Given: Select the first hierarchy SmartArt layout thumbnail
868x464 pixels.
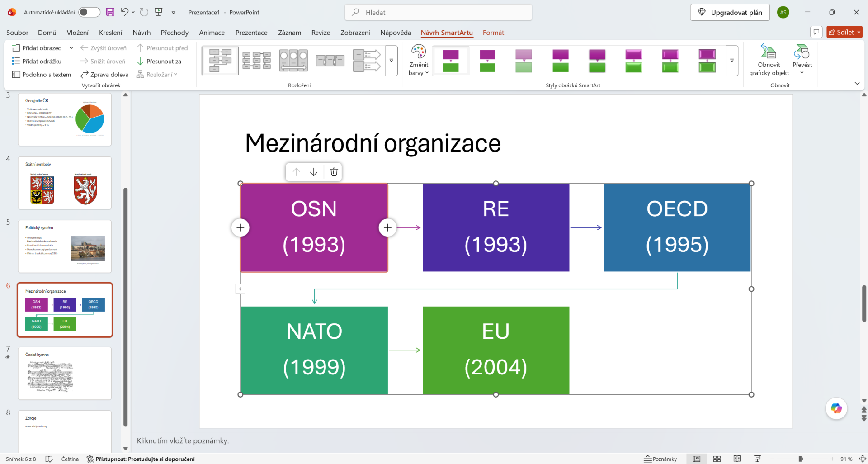Looking at the screenshot, I should [220, 60].
